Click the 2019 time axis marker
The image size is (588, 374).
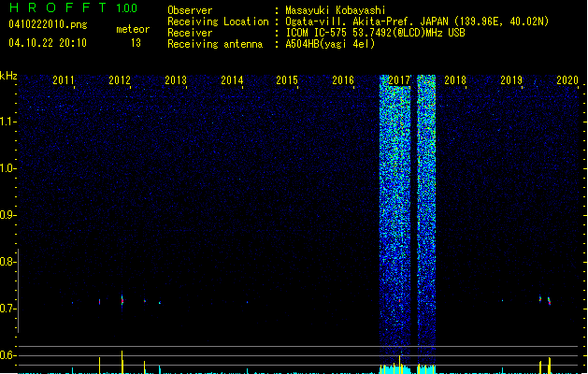[511, 80]
